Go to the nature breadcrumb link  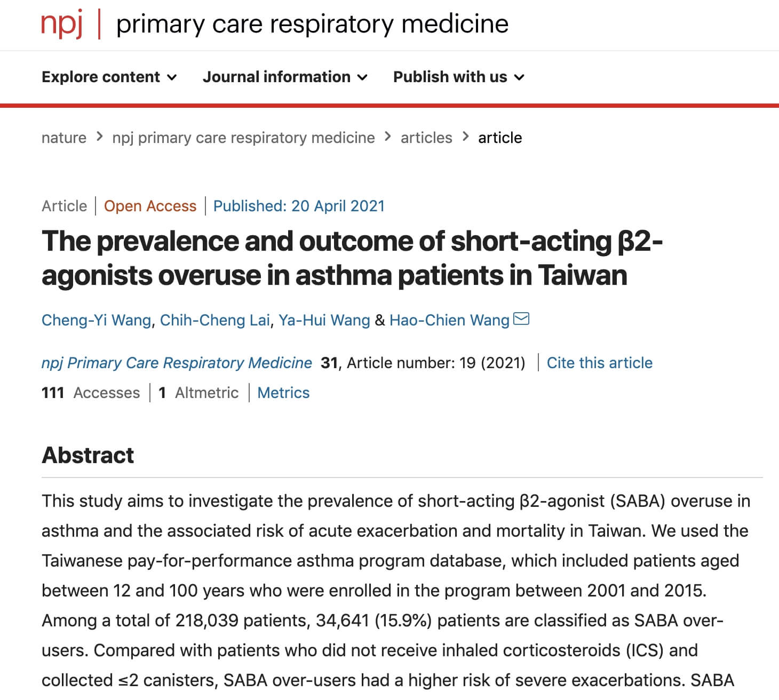pos(64,138)
